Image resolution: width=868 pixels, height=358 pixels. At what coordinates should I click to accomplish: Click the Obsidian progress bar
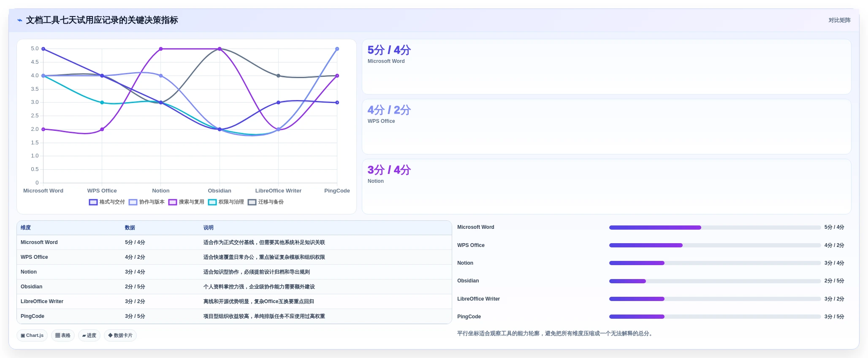(715, 281)
